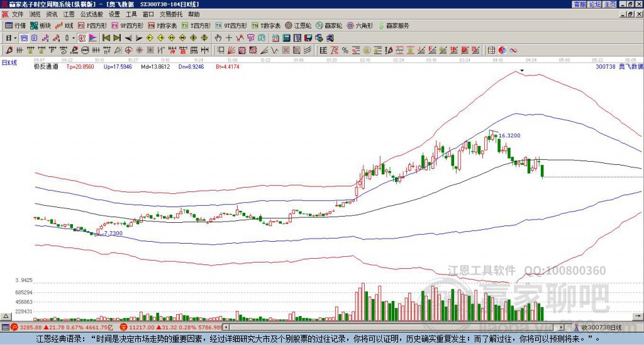Click the Dn=8.9246 value
Image resolution: width=644 pixels, height=345 pixels.
[x=191, y=66]
